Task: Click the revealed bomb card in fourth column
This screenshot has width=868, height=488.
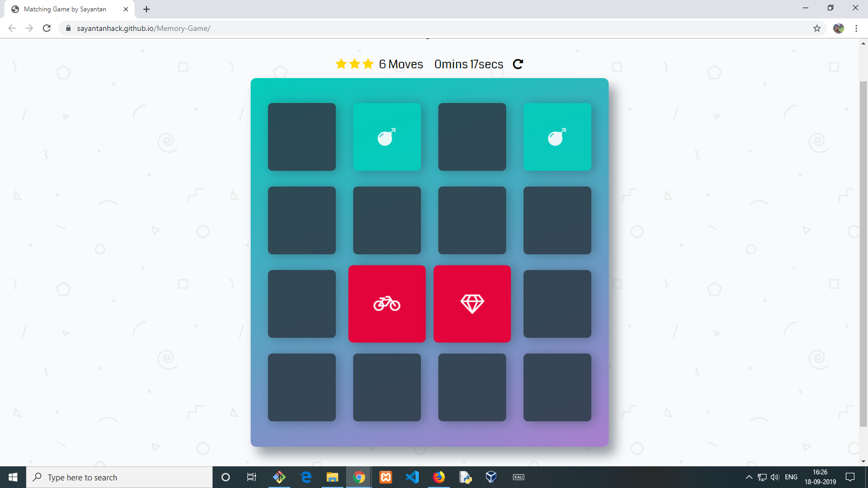Action: pyautogui.click(x=557, y=137)
